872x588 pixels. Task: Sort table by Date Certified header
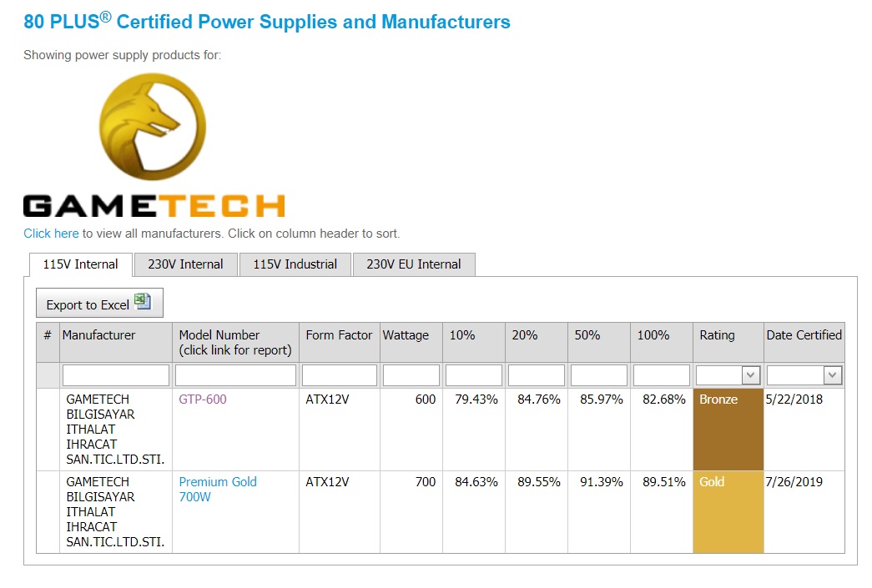(804, 335)
